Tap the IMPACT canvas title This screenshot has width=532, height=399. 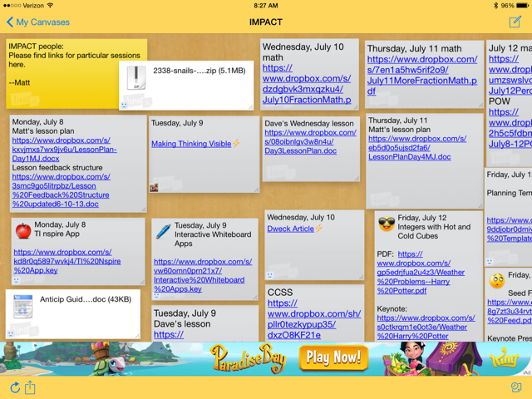pos(266,22)
